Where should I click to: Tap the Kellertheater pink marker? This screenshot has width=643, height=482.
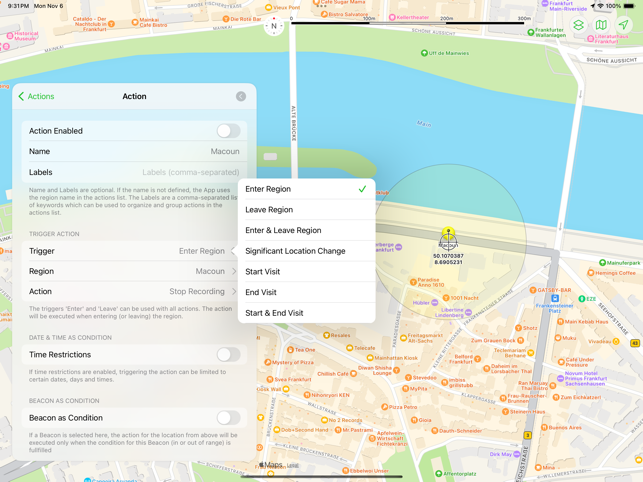(x=392, y=17)
